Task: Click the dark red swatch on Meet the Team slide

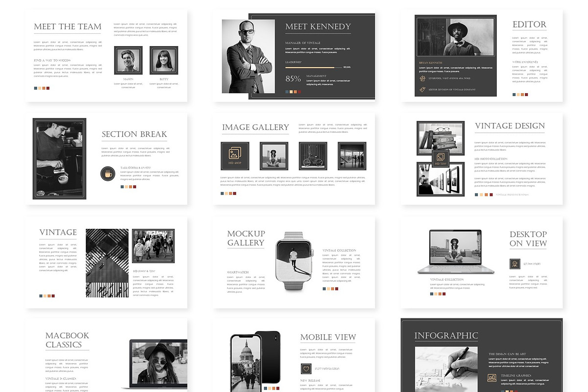Action: tap(48, 88)
